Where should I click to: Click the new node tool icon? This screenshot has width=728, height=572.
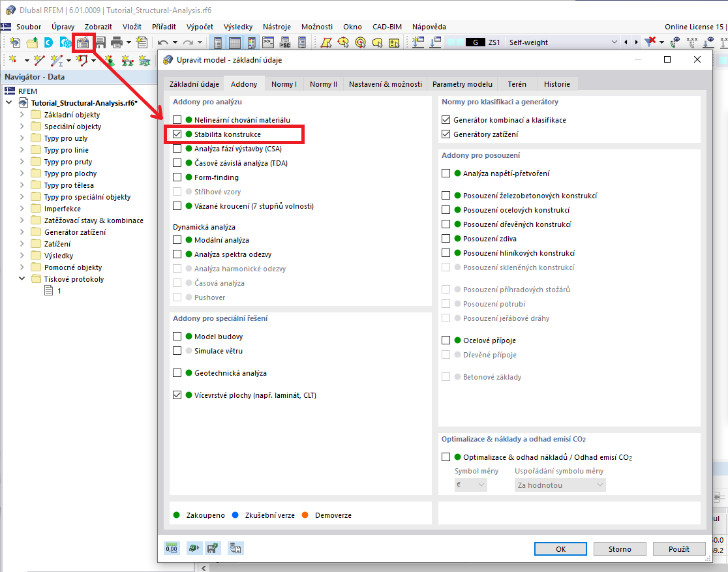pos(14,60)
